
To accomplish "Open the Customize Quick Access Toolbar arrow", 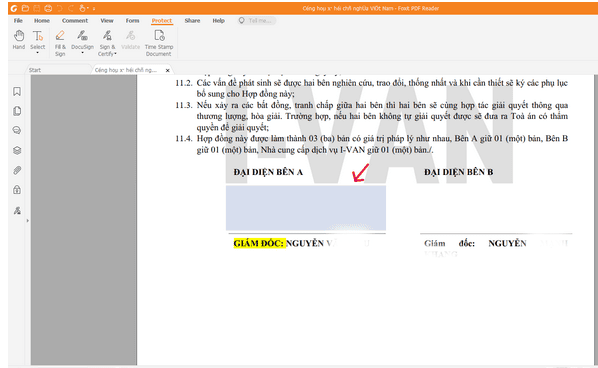I will coord(94,8).
